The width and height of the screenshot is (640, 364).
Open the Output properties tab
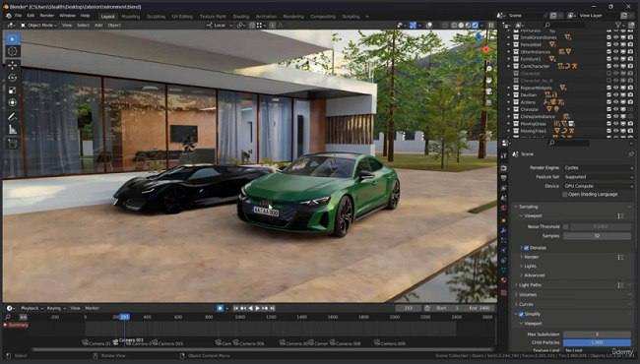pos(504,178)
